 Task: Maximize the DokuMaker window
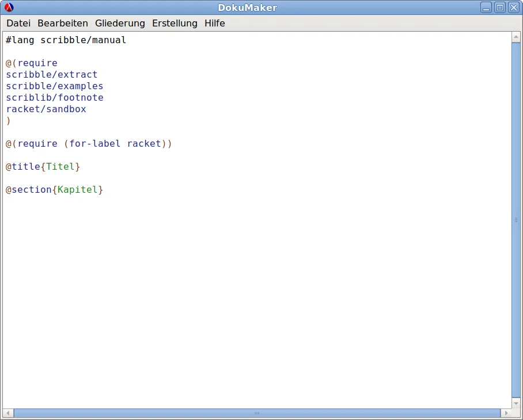coord(500,7)
